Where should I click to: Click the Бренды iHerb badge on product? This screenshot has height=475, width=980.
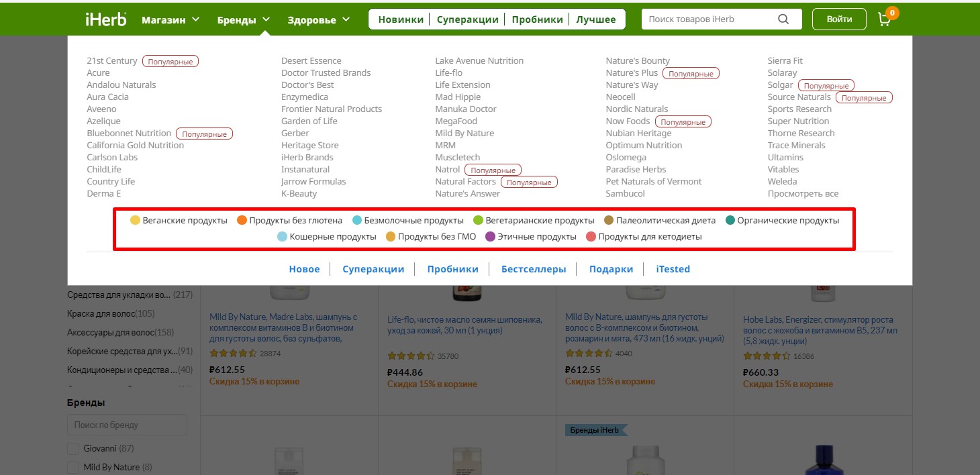point(596,429)
